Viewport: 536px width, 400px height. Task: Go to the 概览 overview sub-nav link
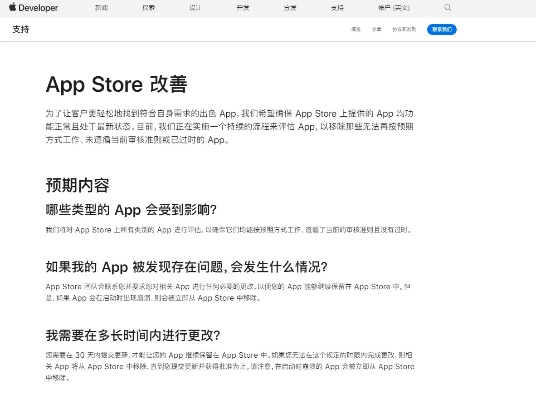[x=356, y=29]
